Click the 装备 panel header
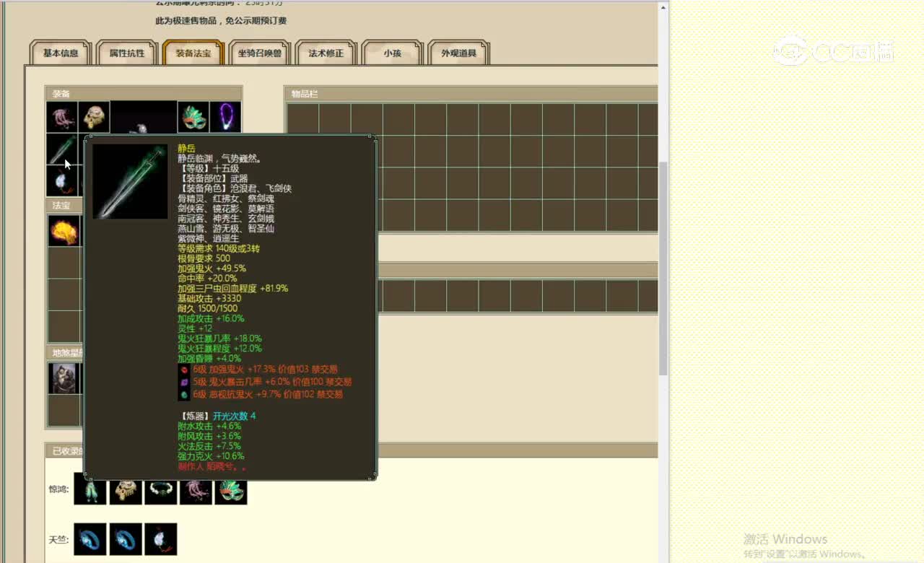The height and width of the screenshot is (563, 924). point(144,94)
